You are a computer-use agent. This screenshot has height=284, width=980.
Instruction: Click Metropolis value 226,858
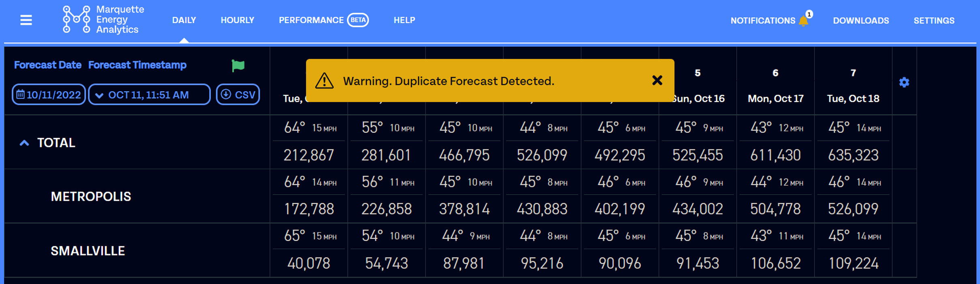[x=386, y=209]
